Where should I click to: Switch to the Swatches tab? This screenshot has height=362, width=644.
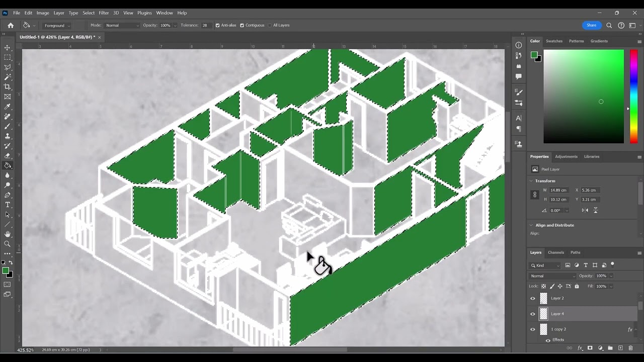[554, 41]
